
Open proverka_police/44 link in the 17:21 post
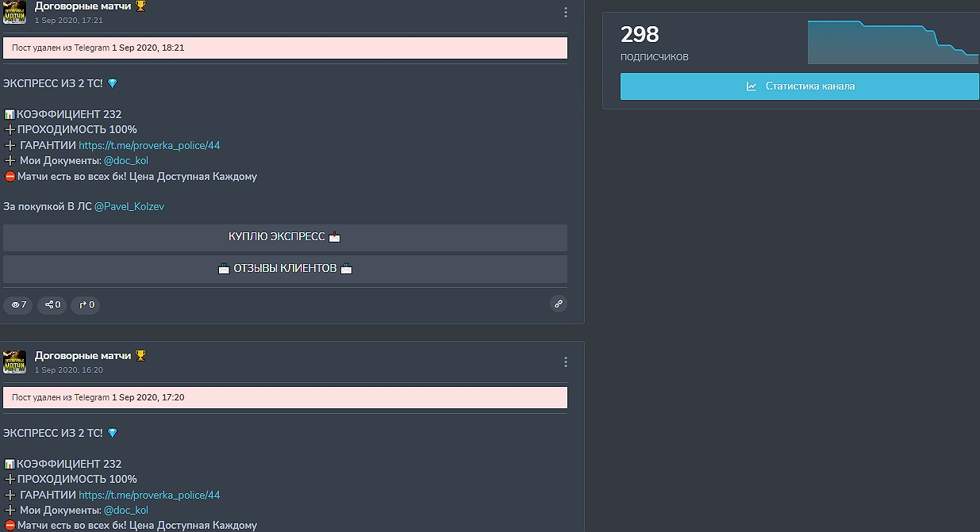(x=149, y=145)
